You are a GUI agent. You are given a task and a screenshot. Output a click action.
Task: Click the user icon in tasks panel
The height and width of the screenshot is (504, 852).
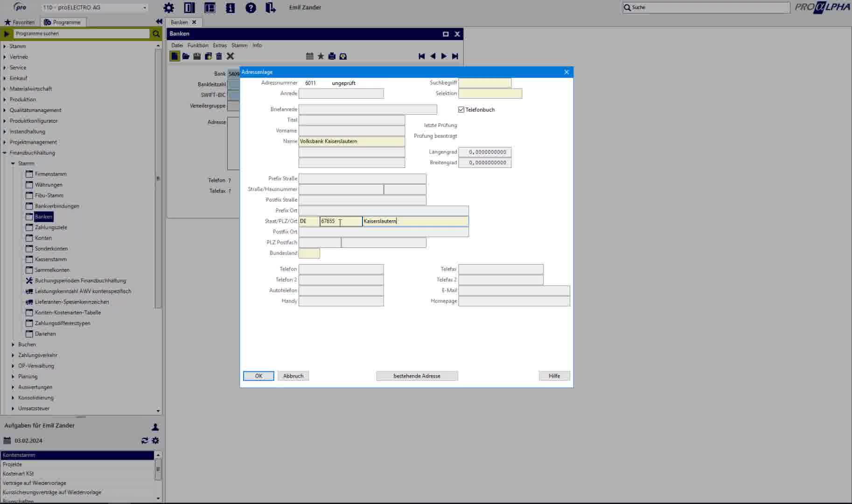click(155, 427)
